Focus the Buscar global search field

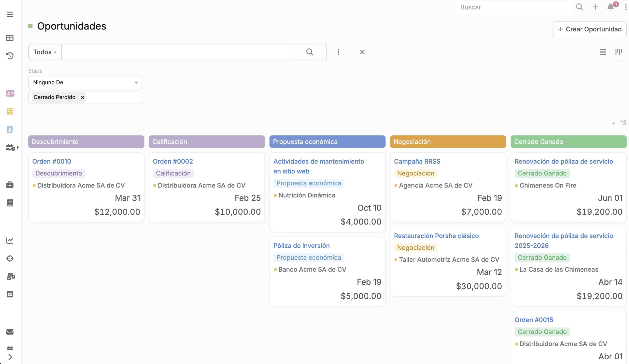(514, 7)
